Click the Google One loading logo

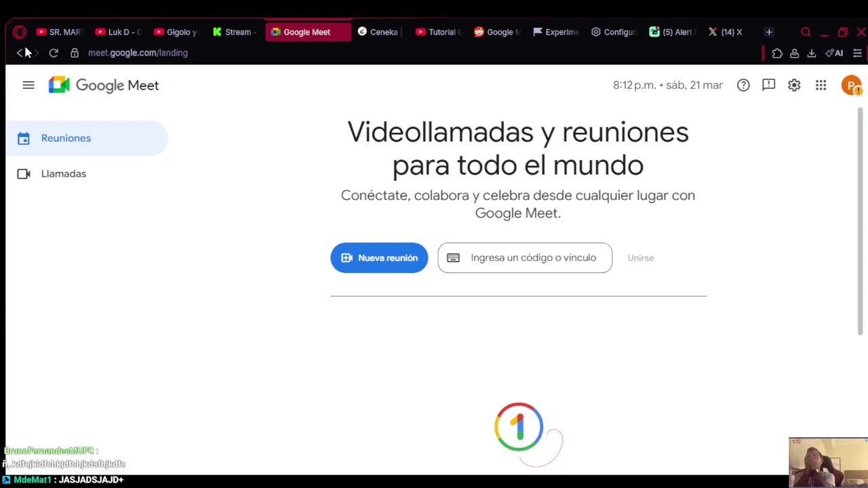point(519,427)
